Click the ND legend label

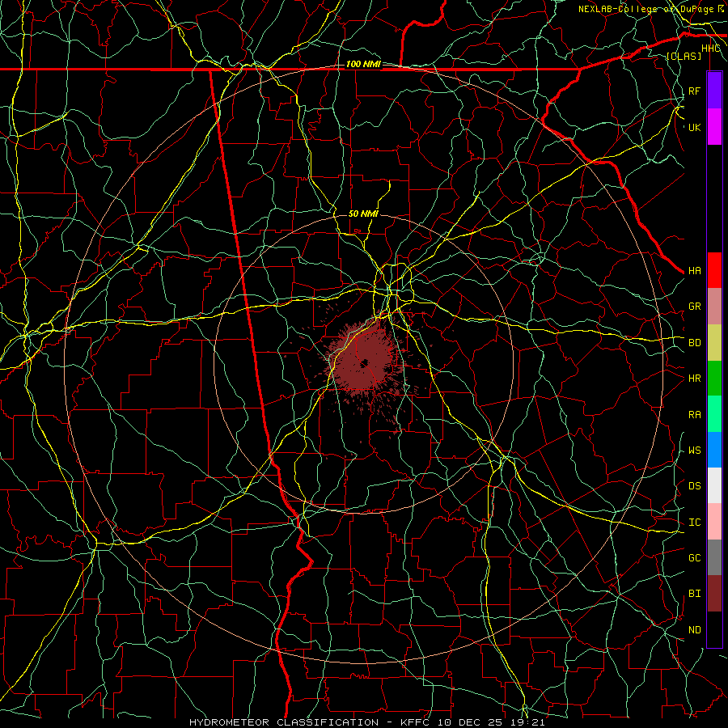click(x=694, y=630)
